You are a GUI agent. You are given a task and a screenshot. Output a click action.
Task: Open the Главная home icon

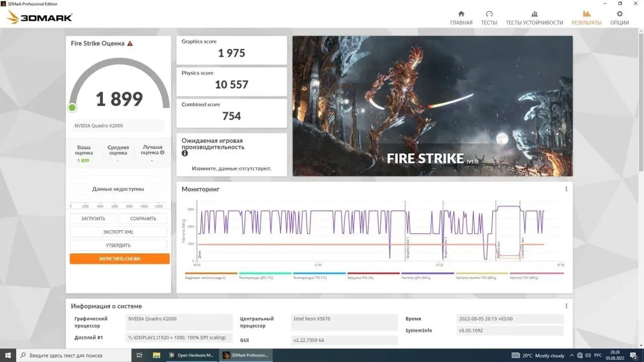point(461,18)
